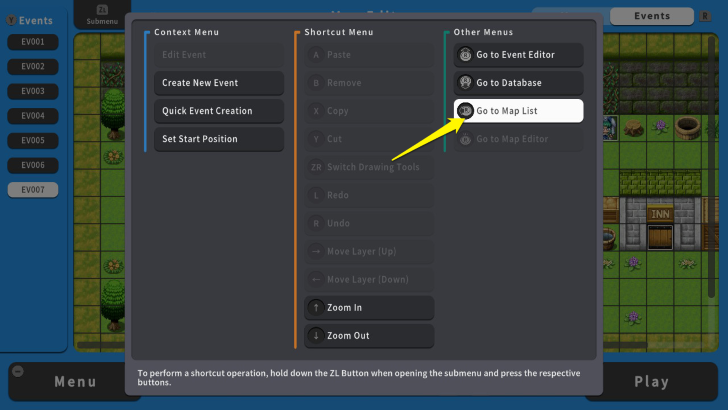
Task: Click the Zoom Out down-arrow icon
Action: (316, 336)
